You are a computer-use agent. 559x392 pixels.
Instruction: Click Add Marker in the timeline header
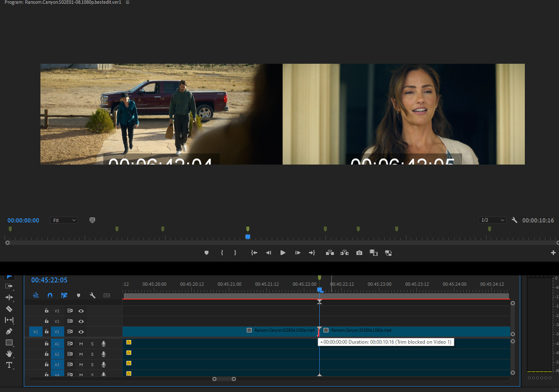(78, 295)
